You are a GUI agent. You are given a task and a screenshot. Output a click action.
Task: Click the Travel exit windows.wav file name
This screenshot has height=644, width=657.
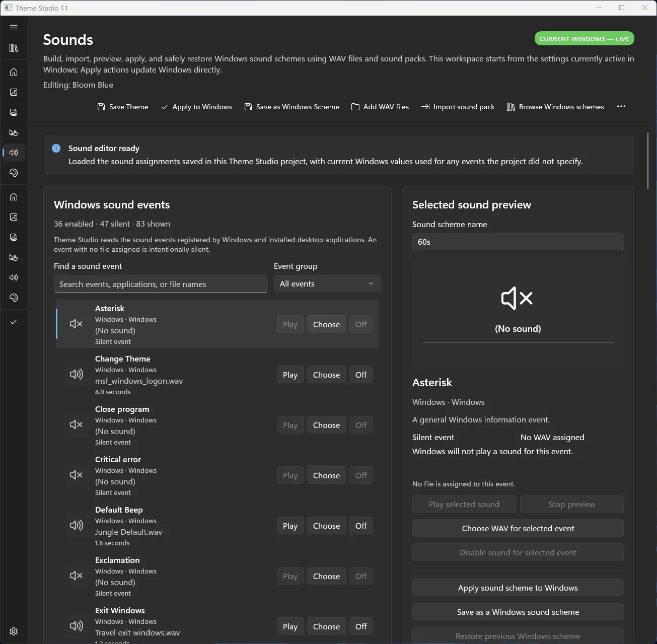pyautogui.click(x=137, y=632)
